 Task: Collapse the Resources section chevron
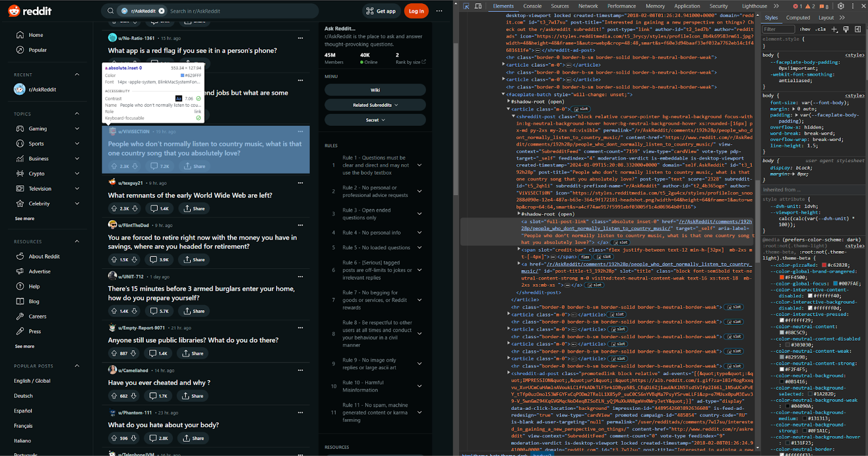(77, 241)
